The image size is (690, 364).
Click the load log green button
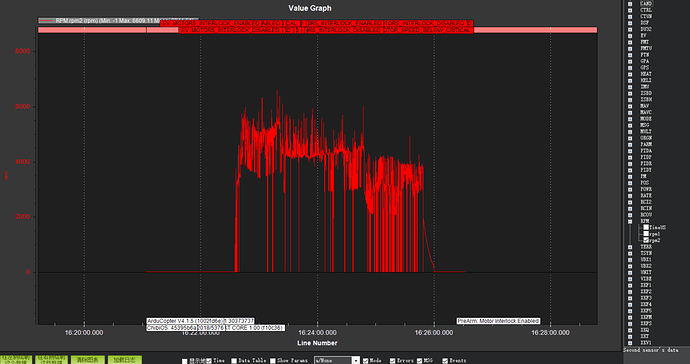click(125, 360)
